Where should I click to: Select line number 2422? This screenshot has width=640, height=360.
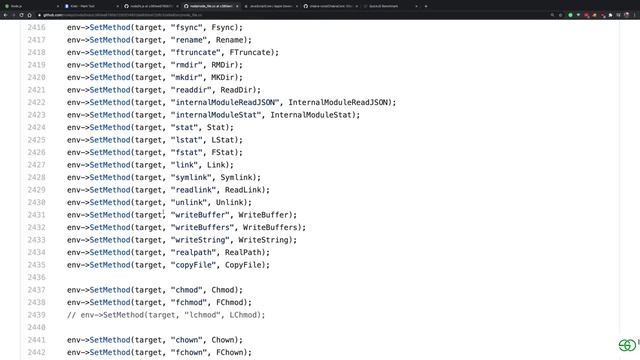36,102
